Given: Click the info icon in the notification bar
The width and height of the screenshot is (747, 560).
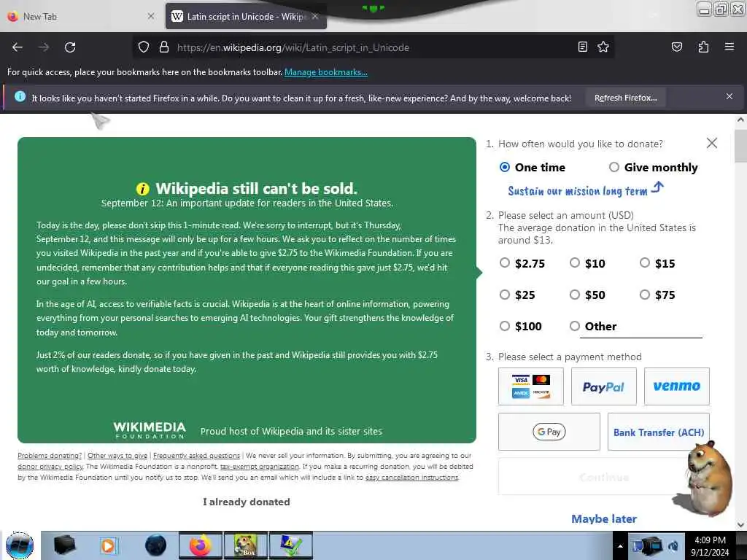Looking at the screenshot, I should [20, 97].
